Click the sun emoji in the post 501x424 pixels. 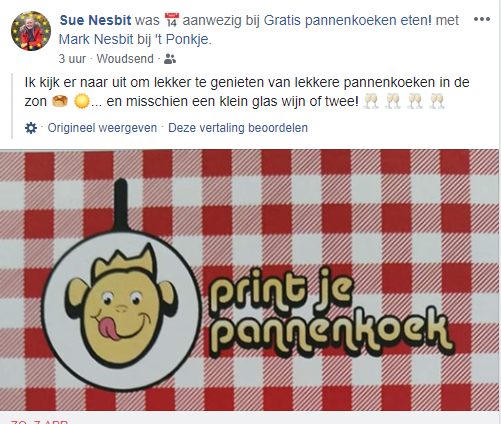82,101
